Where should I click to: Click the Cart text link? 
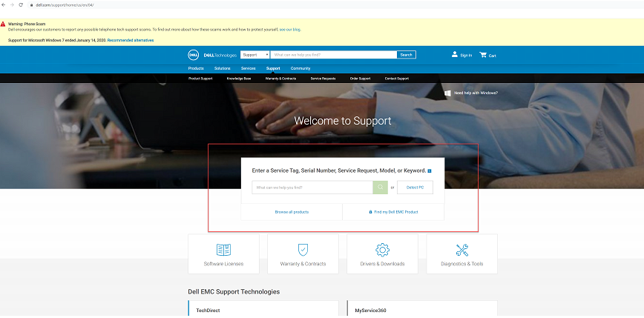(x=492, y=56)
